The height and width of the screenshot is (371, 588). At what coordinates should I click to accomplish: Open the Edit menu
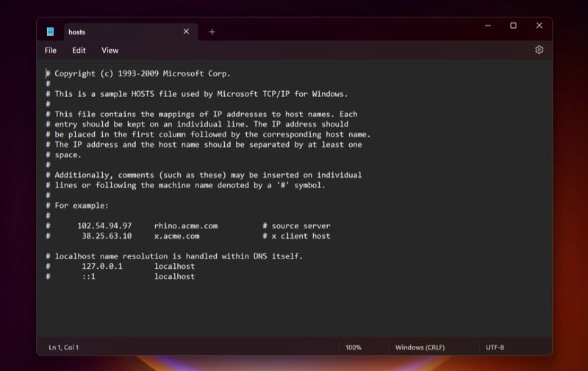(79, 50)
